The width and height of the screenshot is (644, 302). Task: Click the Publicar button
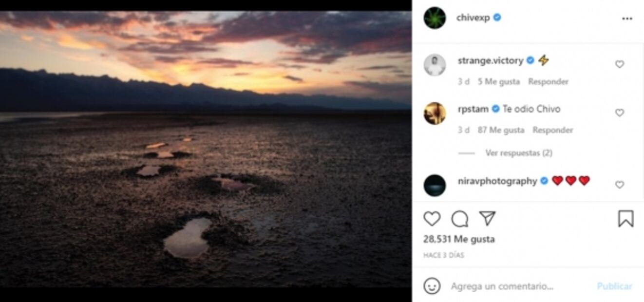click(x=614, y=286)
